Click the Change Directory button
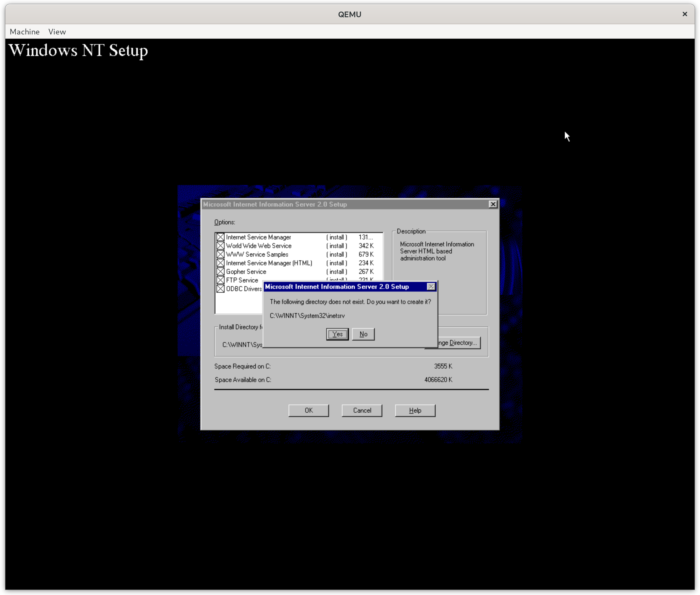700x595 pixels. (x=459, y=343)
